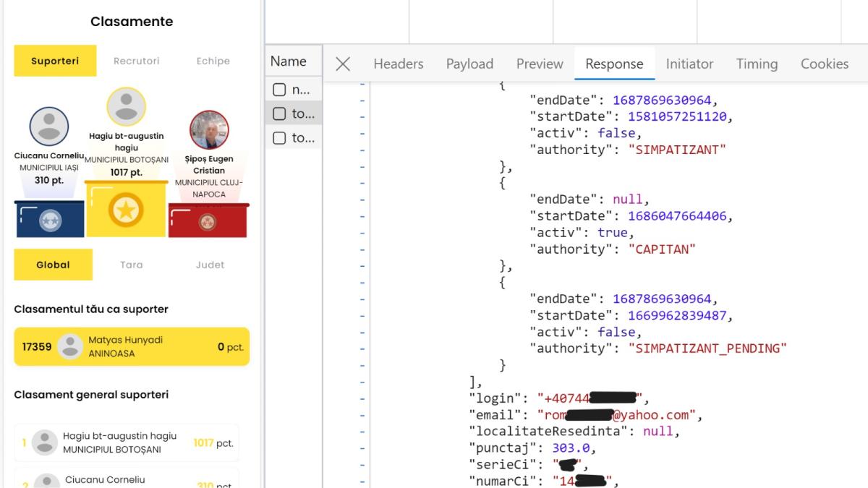Click the Name column header

click(288, 61)
